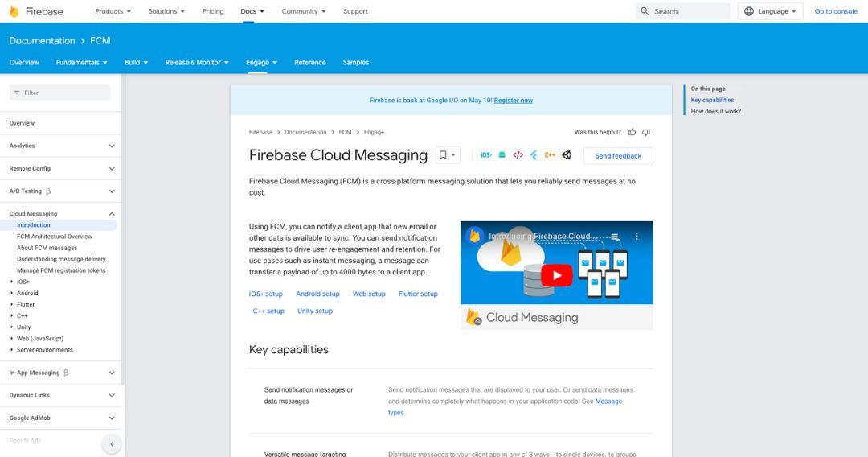The image size is (868, 457).
Task: Click the In-App Messaging beta icon
Action: tap(66, 373)
